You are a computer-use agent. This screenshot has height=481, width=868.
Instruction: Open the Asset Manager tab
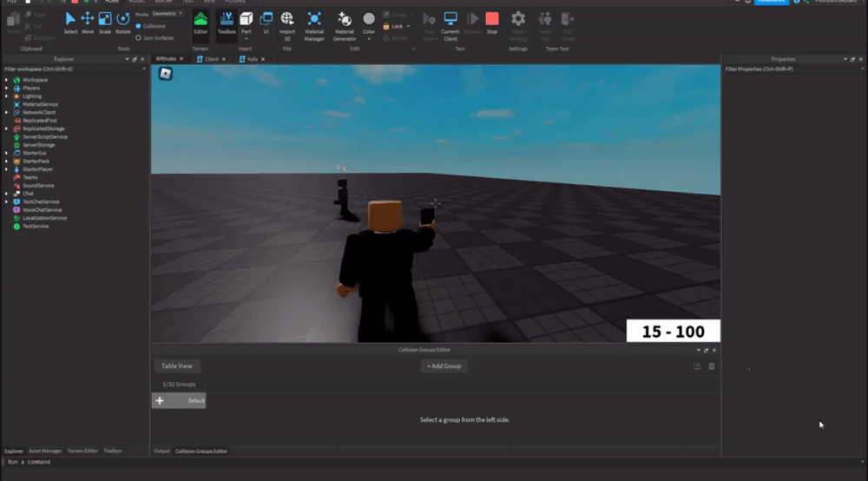point(45,451)
